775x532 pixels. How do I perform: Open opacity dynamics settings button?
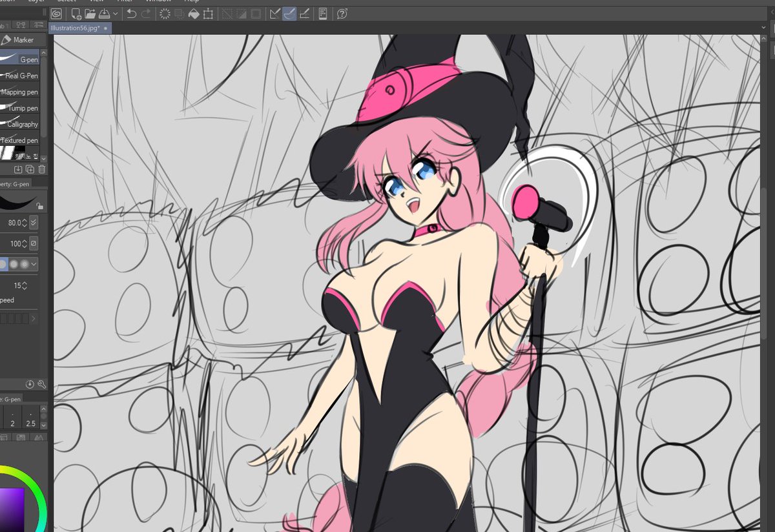[x=34, y=243]
